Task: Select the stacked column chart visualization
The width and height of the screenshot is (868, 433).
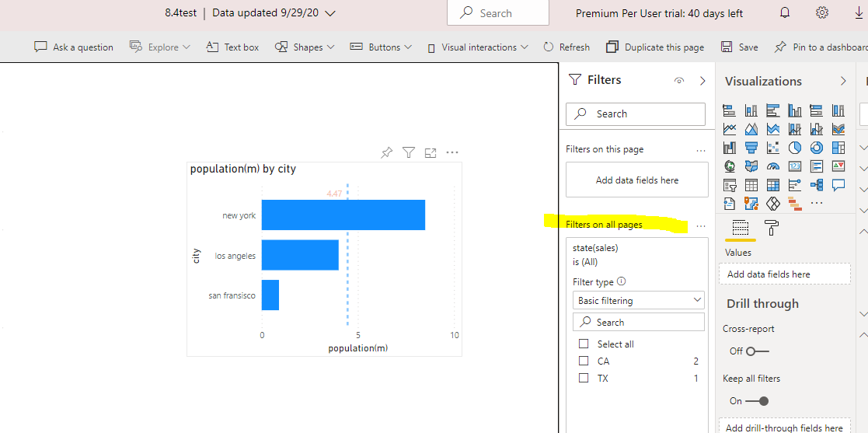Action: pyautogui.click(x=751, y=110)
